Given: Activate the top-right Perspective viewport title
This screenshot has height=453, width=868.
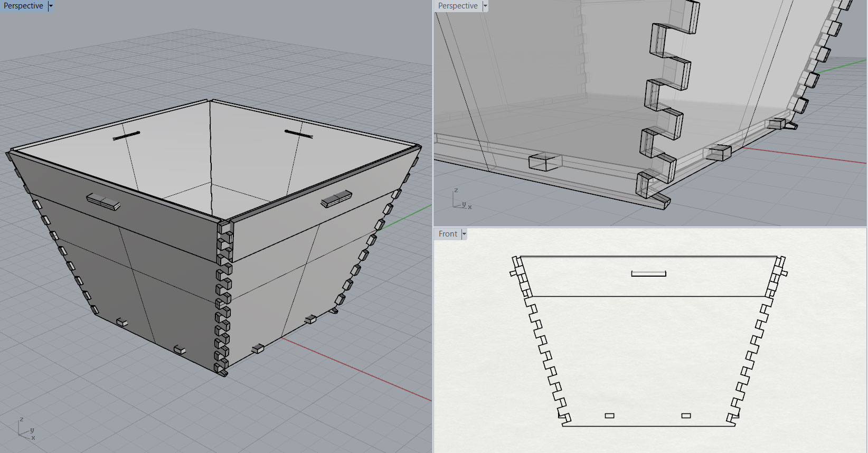Looking at the screenshot, I should pyautogui.click(x=457, y=6).
